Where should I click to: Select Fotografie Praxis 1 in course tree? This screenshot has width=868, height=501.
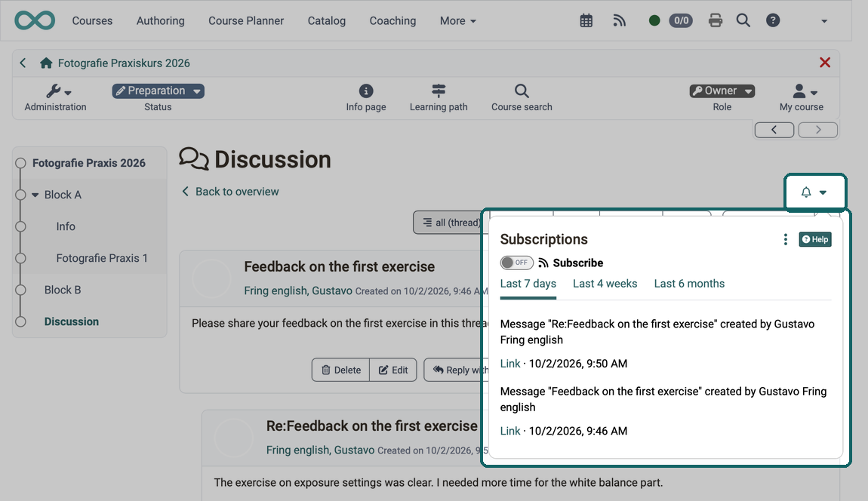[x=102, y=258]
